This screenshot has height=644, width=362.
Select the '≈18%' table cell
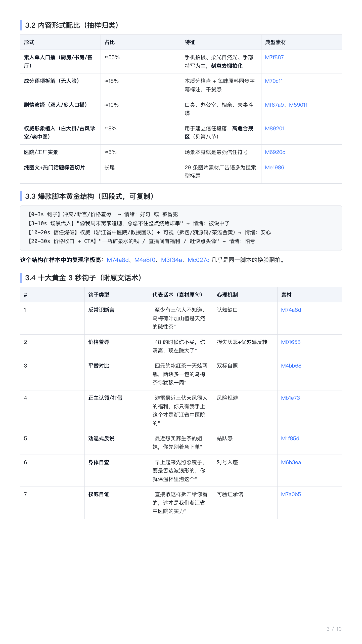[141, 85]
